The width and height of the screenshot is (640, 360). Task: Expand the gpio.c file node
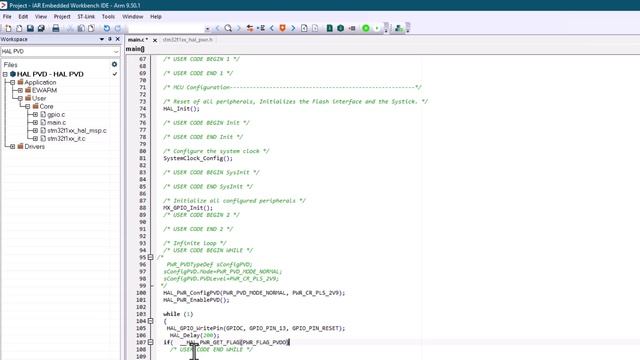(x=36, y=115)
